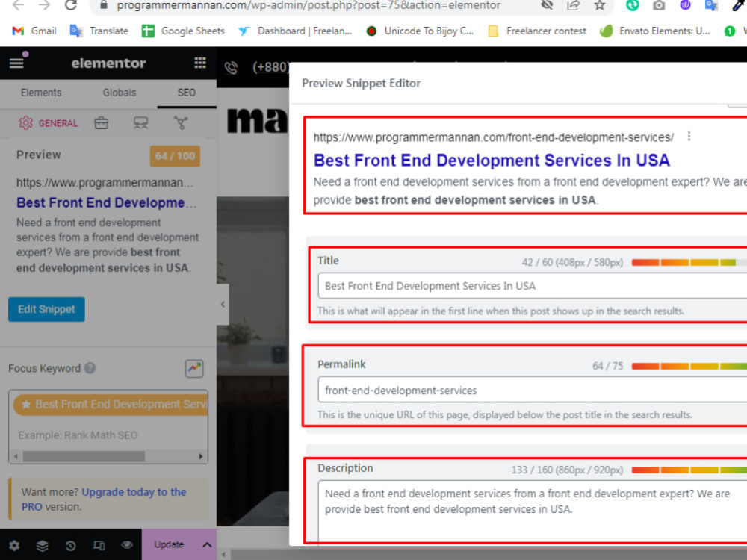Open the Trends chart icon
This screenshot has width=747, height=560.
194,368
